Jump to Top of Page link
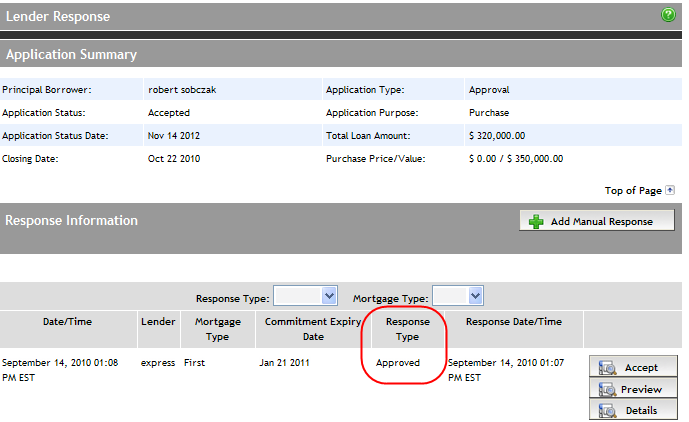The image size is (689, 422). tap(633, 190)
